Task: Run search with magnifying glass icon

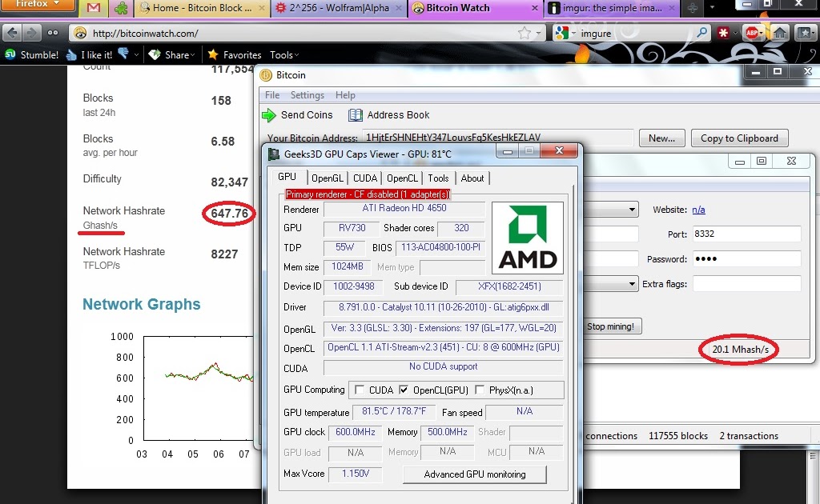Action: [701, 33]
